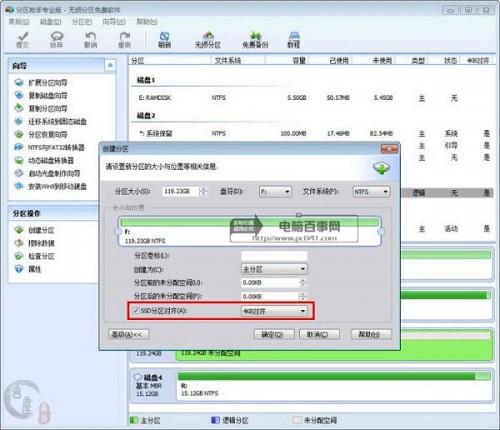500x430 pixels.
Task: Launch 复制分区向导 in the sidebar
Action: (41, 108)
